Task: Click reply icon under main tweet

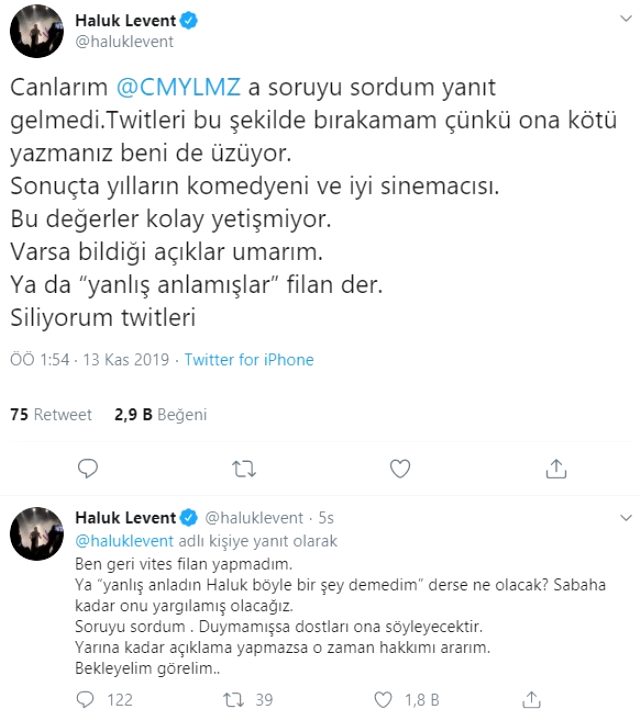Action: (88, 468)
